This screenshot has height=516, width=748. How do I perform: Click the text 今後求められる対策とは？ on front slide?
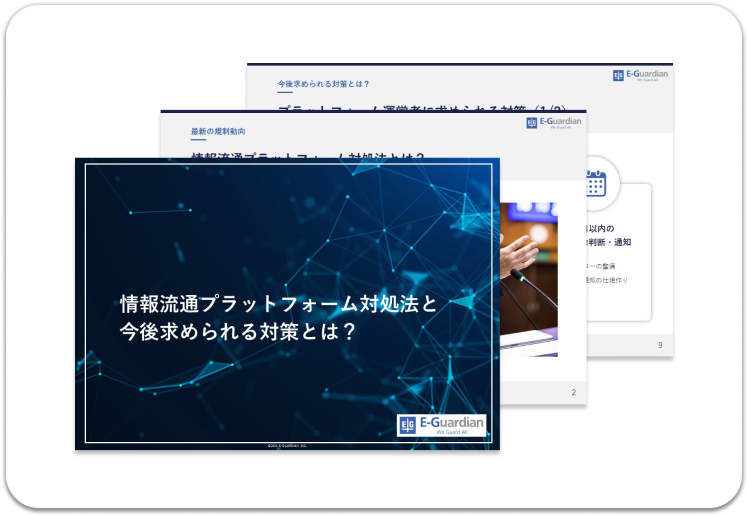238,331
